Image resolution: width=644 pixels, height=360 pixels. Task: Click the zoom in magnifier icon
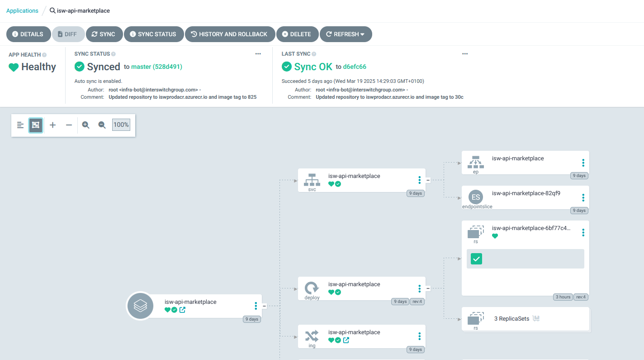coord(85,125)
